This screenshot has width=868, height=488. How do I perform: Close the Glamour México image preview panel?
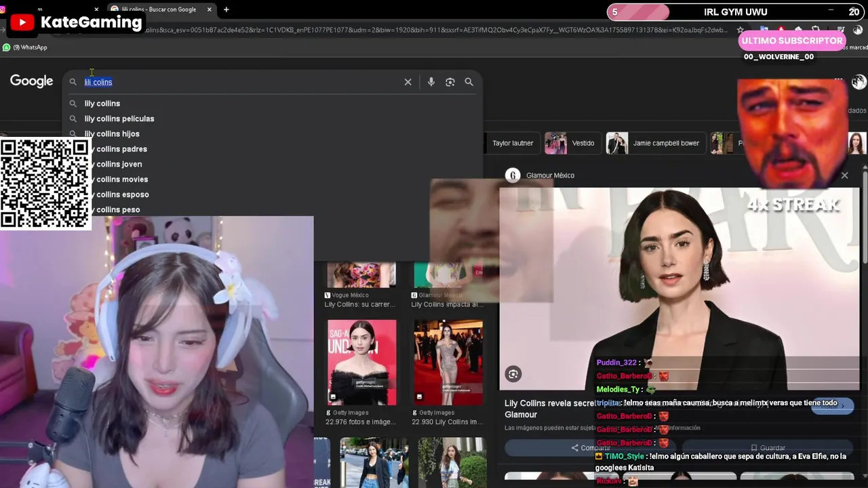click(844, 176)
